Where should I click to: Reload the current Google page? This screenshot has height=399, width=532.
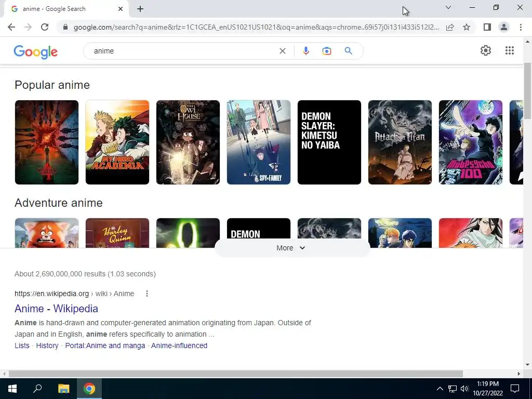tap(45, 27)
